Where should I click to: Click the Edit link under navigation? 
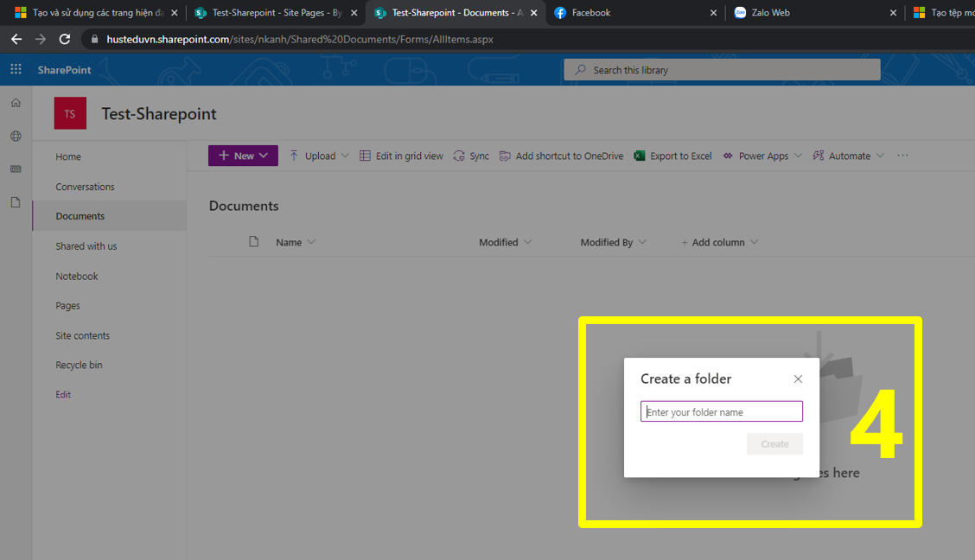point(63,395)
